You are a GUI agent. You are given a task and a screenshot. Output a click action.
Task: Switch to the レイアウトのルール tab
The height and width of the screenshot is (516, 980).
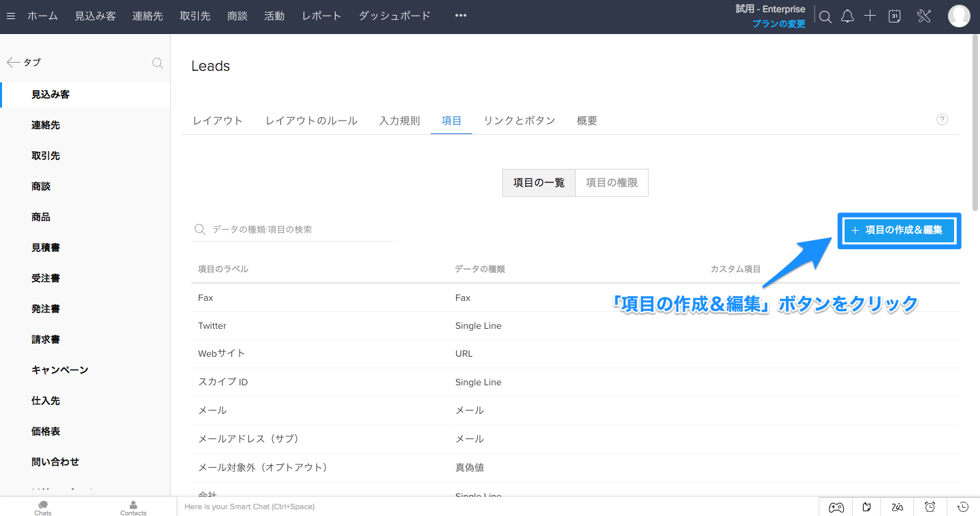(311, 120)
